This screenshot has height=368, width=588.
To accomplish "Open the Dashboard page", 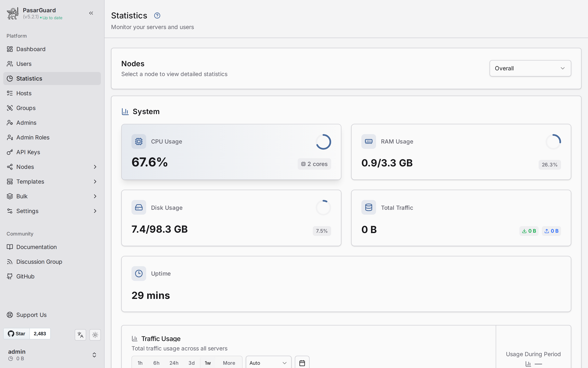I will pyautogui.click(x=52, y=49).
